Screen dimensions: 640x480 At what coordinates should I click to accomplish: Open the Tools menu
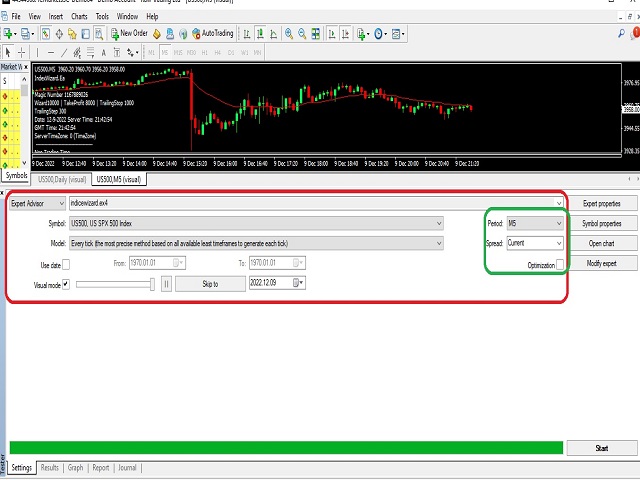(x=102, y=16)
